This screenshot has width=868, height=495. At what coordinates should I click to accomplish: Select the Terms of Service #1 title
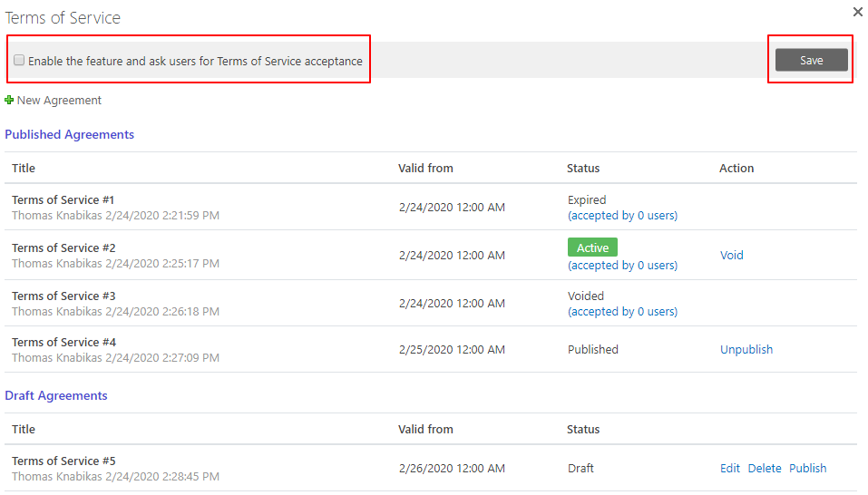point(63,200)
